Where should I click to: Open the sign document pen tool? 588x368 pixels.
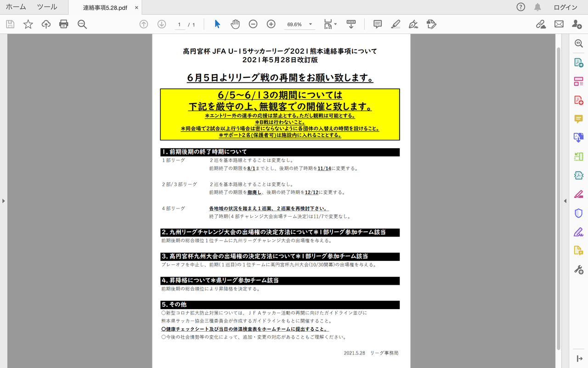[413, 24]
